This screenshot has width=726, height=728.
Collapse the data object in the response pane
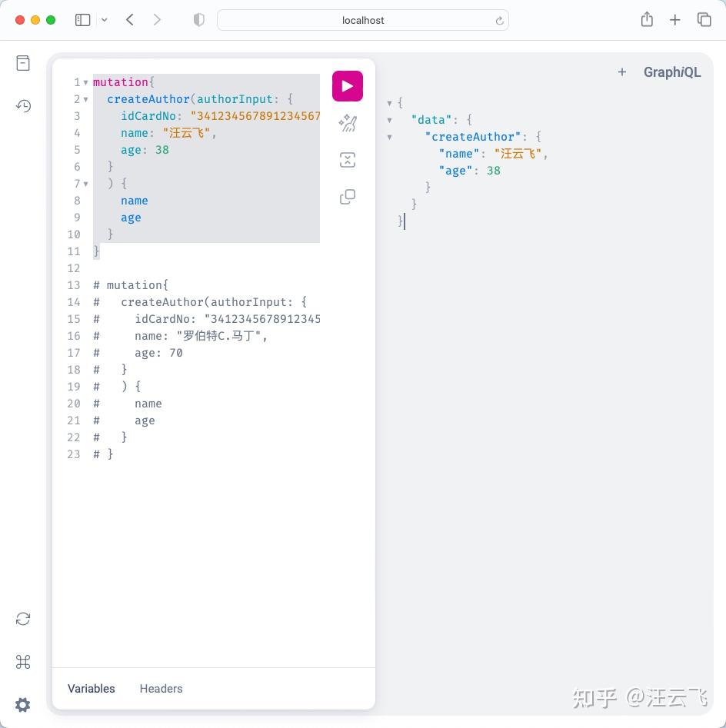click(389, 120)
